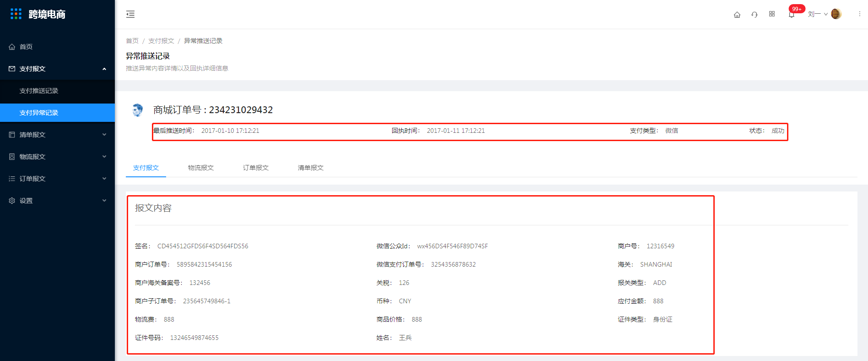This screenshot has height=361, width=868.
Task: Switch to the 清单报文 tab
Action: click(311, 168)
